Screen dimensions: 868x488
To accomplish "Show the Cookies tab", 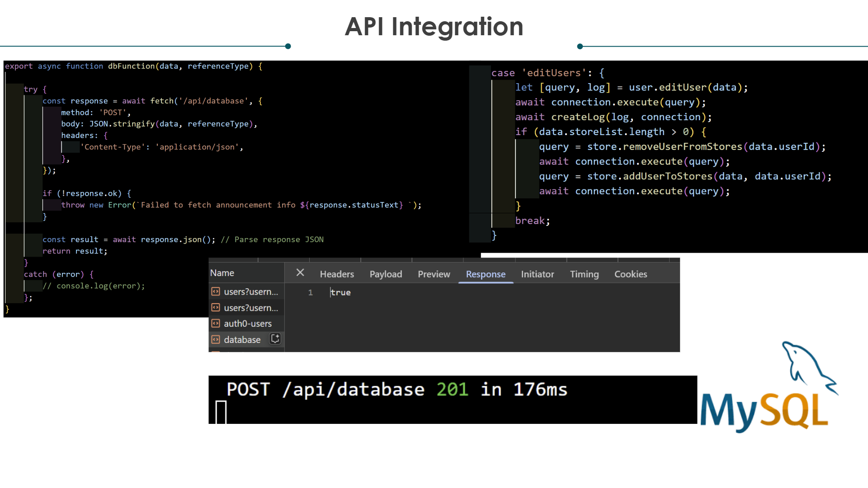I will click(x=630, y=274).
